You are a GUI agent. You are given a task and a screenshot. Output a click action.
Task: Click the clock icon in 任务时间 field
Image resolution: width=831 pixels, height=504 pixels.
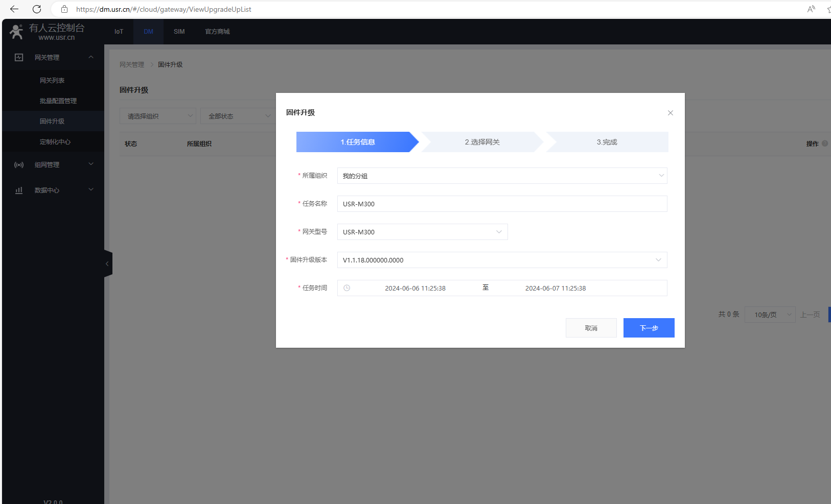click(x=347, y=288)
